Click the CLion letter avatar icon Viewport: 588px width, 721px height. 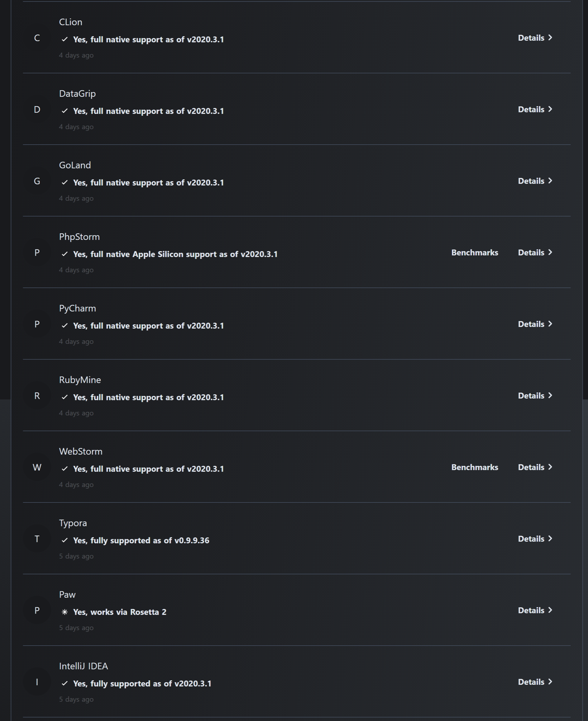pyautogui.click(x=37, y=38)
